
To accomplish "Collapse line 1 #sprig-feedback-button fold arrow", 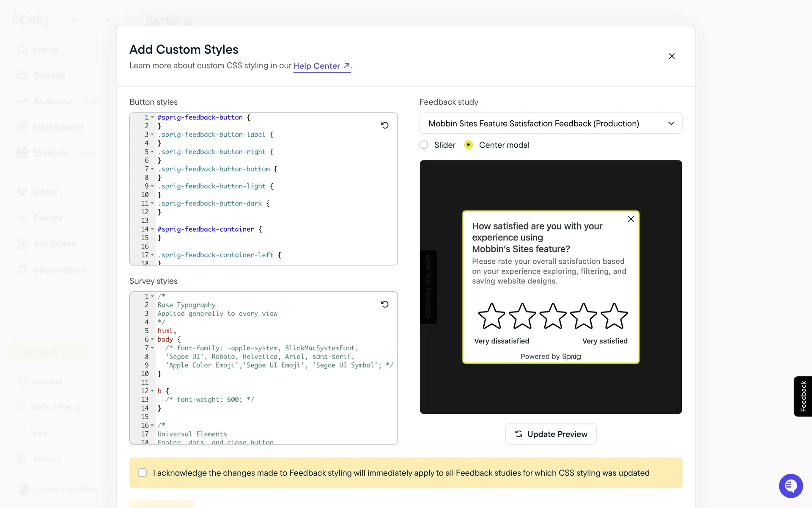I will [x=152, y=117].
